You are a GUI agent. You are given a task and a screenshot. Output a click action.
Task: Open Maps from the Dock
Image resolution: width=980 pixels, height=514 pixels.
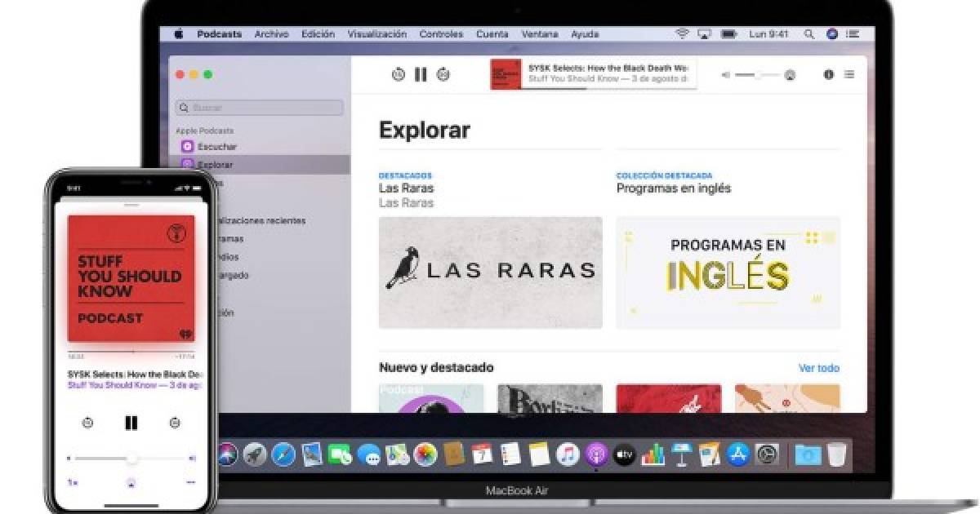pyautogui.click(x=397, y=454)
